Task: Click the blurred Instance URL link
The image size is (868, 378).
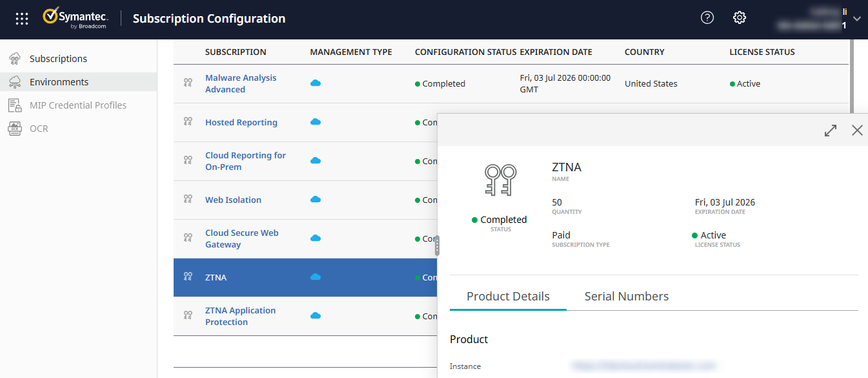Action: click(643, 366)
